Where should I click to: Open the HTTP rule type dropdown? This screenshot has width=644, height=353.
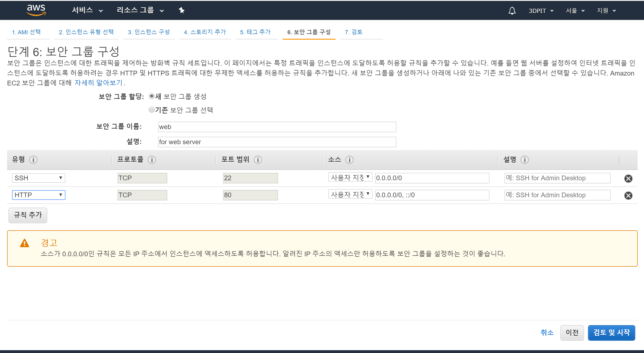[38, 195]
